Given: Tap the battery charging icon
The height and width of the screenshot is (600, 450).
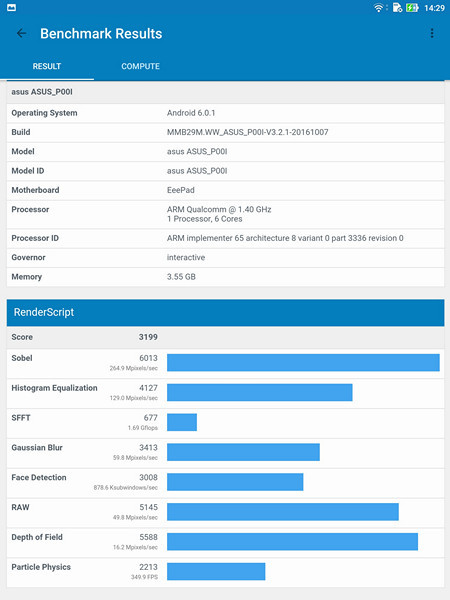Looking at the screenshot, I should click(x=412, y=8).
